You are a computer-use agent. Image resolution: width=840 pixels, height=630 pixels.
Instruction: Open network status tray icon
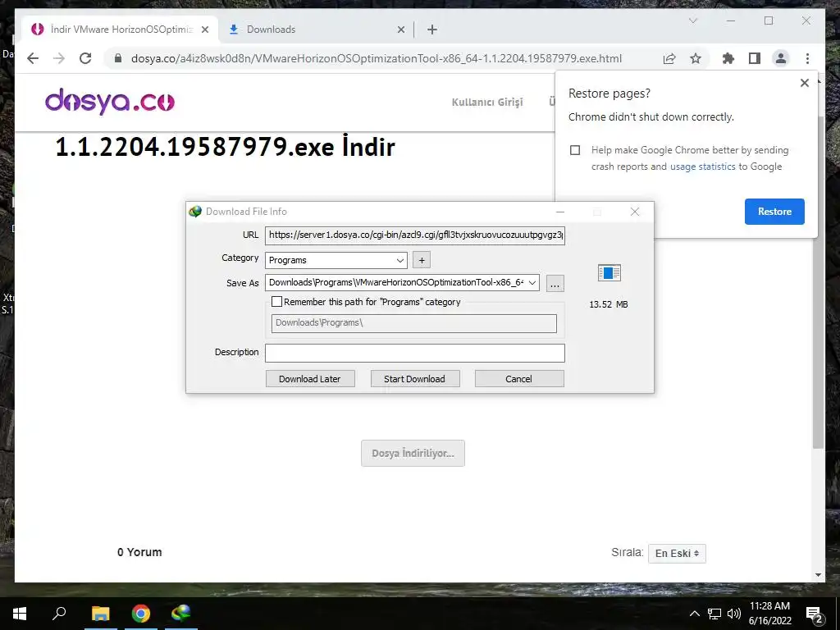click(714, 614)
